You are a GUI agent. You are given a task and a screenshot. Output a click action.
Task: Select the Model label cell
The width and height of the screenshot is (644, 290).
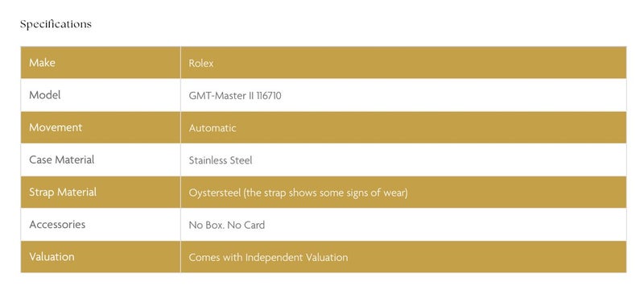click(101, 95)
